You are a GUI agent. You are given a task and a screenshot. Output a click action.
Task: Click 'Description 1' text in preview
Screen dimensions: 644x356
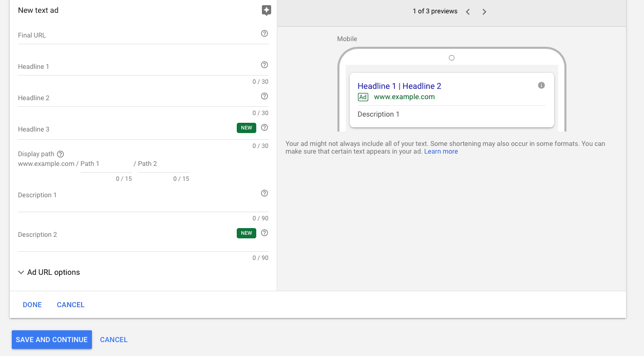(378, 114)
